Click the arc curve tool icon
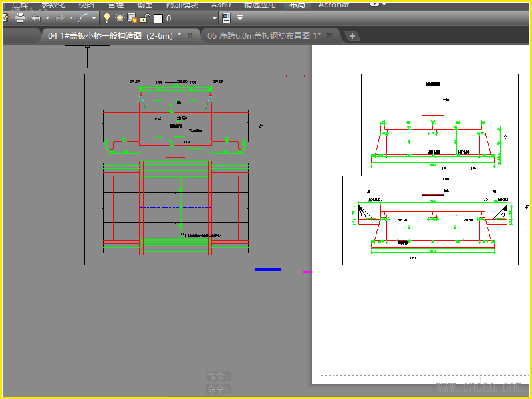The image size is (532, 399). coord(84,18)
